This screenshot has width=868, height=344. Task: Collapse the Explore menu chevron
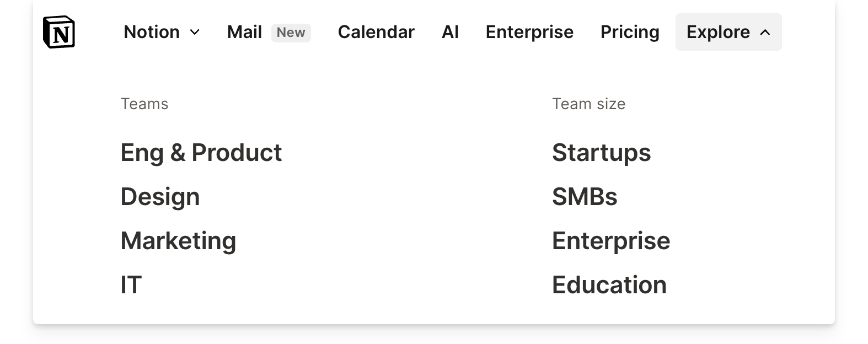pos(765,33)
